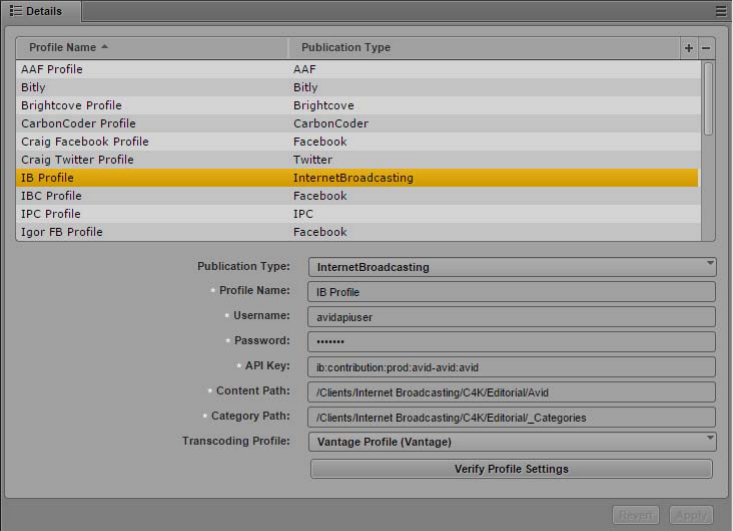Image resolution: width=733 pixels, height=531 pixels.
Task: Open the Transcoding Profile dropdown
Action: (513, 441)
